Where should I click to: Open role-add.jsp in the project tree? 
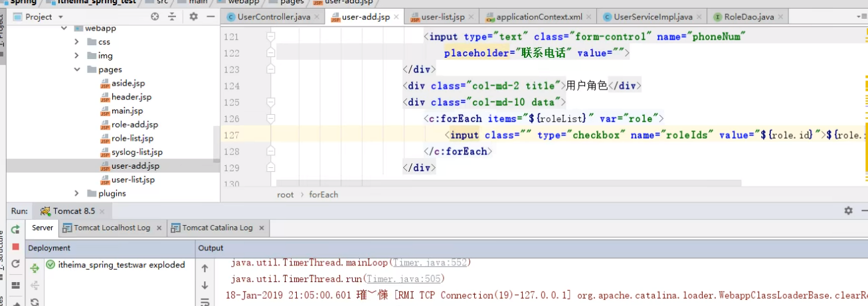[x=134, y=125]
